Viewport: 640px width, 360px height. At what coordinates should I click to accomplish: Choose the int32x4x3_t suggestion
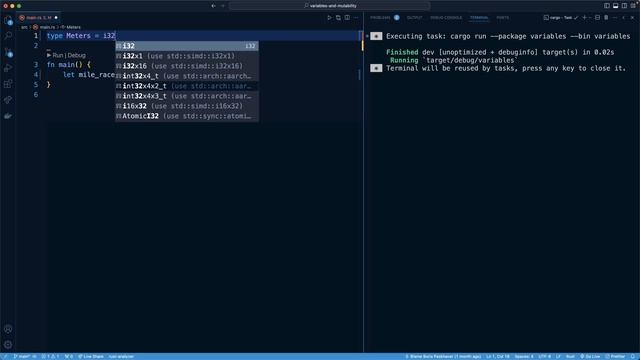pos(187,96)
